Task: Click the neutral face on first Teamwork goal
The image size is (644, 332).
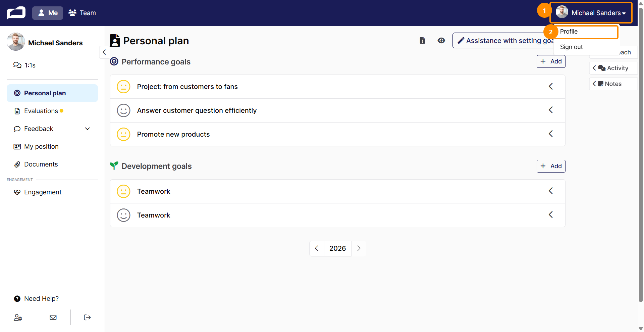Action: pyautogui.click(x=123, y=191)
